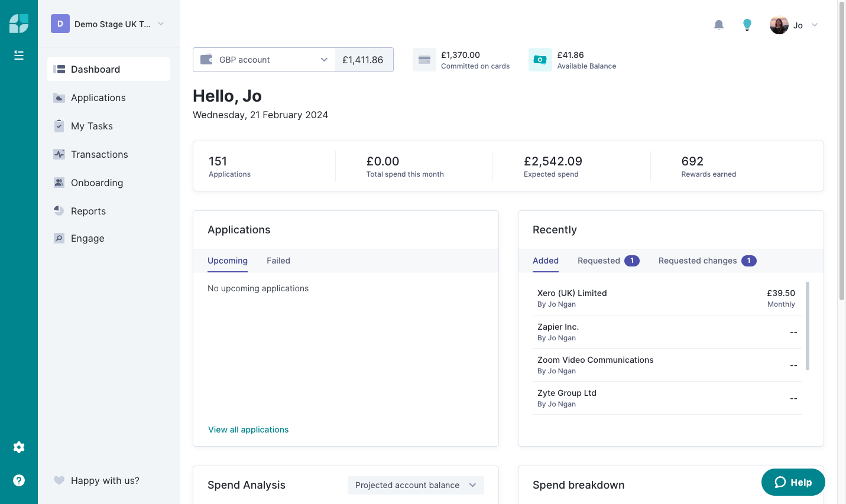
Task: Click the Help chat button
Action: 793,482
